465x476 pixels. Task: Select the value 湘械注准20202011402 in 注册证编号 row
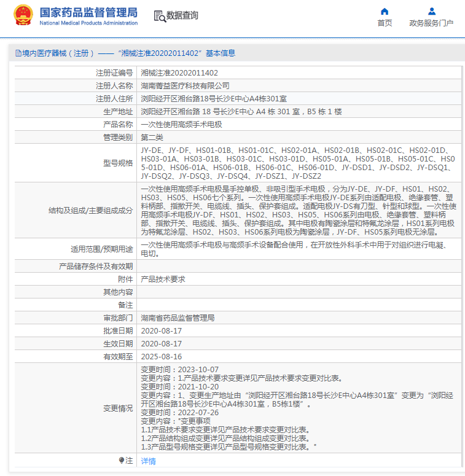click(x=179, y=73)
